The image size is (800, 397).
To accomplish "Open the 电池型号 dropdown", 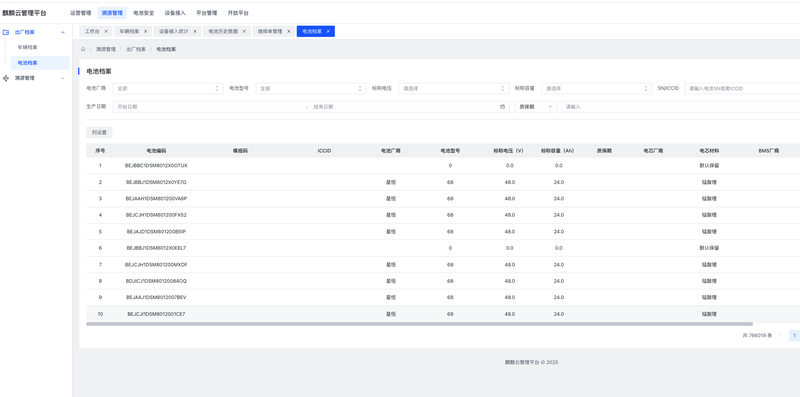I will [x=311, y=88].
